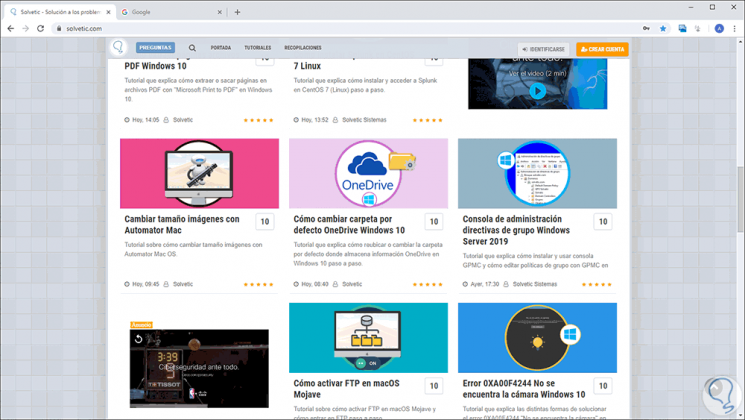Click the Solvetic logo in header
Image resolution: width=745 pixels, height=420 pixels.
(x=118, y=48)
